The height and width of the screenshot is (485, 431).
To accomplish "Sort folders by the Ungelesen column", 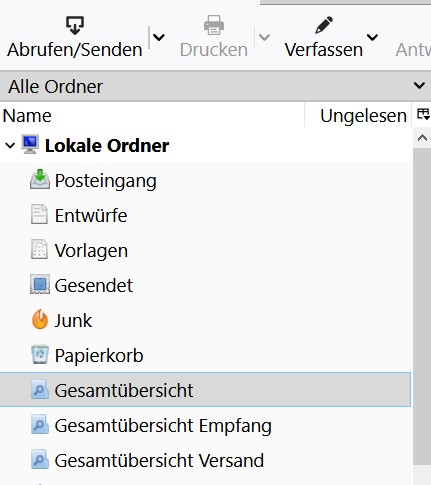I will coord(358,115).
